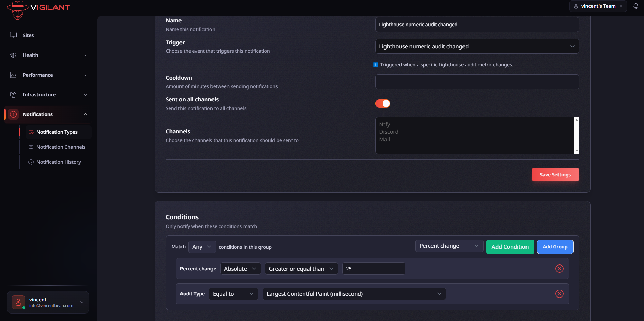644x321 pixels.
Task: Click inside the Cooldown input field
Action: coord(477,81)
